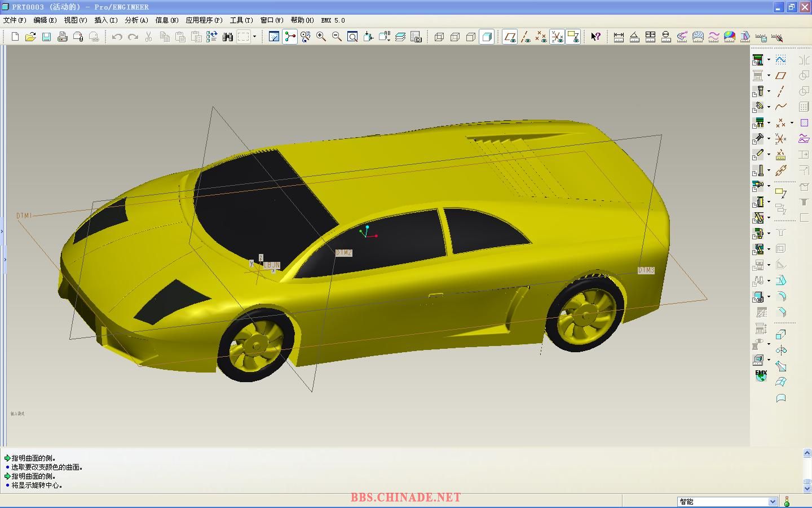Click the Datum Axis tool
This screenshot has width=812, height=508.
coord(781,91)
